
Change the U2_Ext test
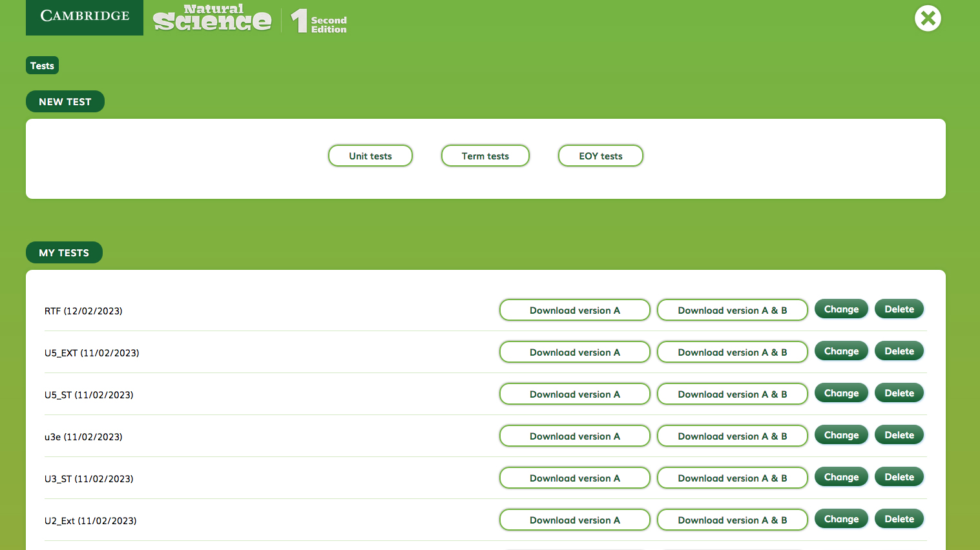click(x=841, y=519)
